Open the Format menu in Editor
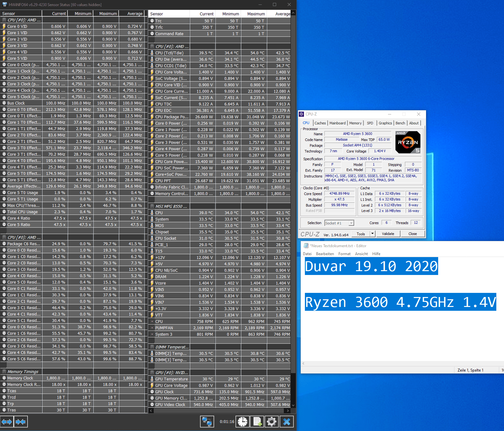504x431 pixels. click(345, 254)
